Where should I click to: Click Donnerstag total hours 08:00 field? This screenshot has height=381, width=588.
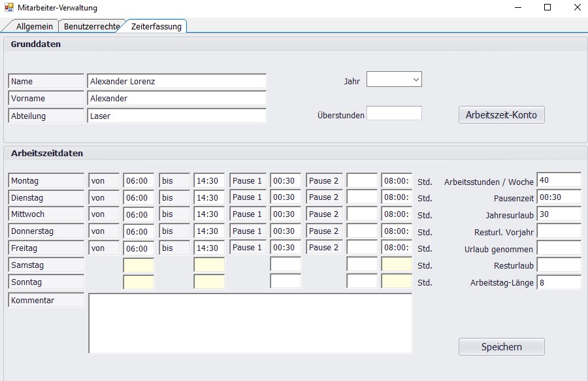click(x=397, y=231)
